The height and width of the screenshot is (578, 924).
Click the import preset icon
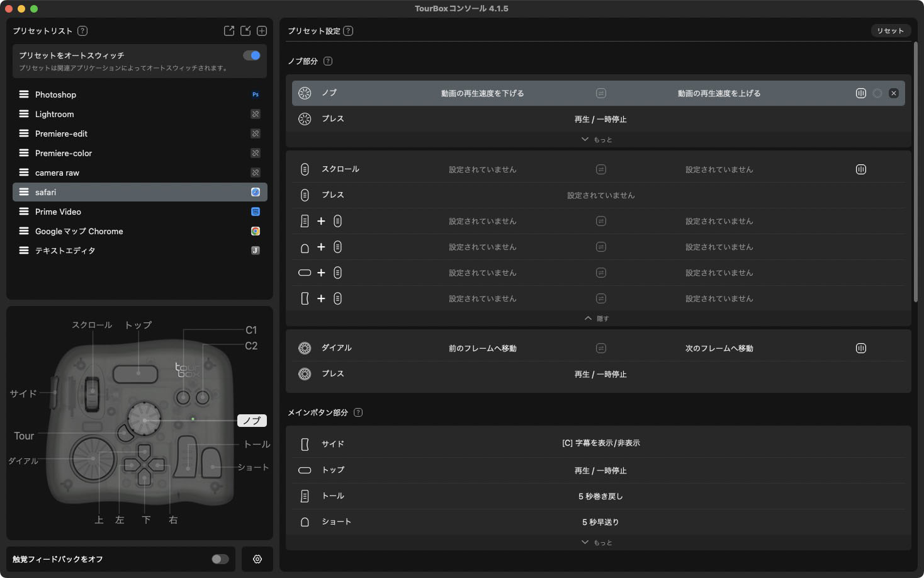tap(245, 30)
